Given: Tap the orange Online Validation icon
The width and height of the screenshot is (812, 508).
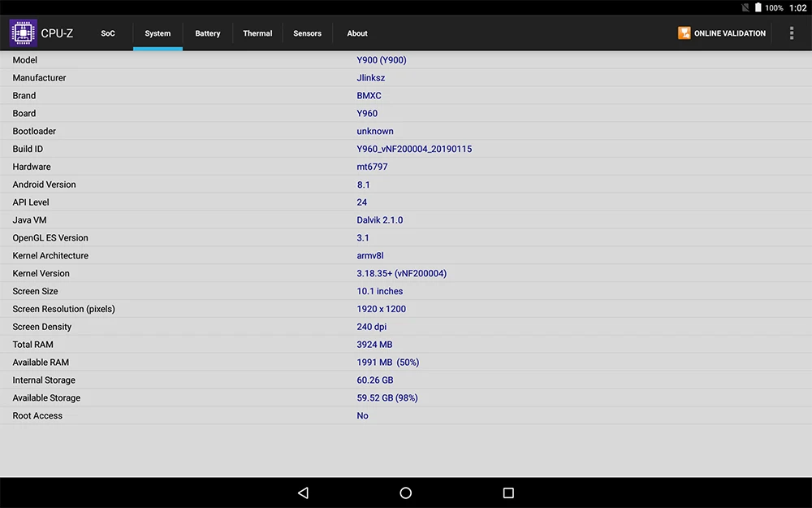Looking at the screenshot, I should point(684,33).
